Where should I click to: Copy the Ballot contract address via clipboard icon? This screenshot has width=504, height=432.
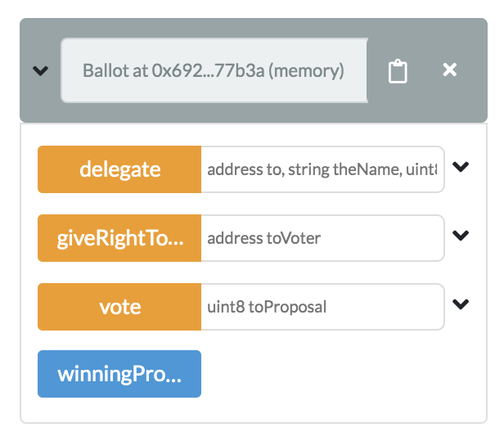pyautogui.click(x=398, y=71)
